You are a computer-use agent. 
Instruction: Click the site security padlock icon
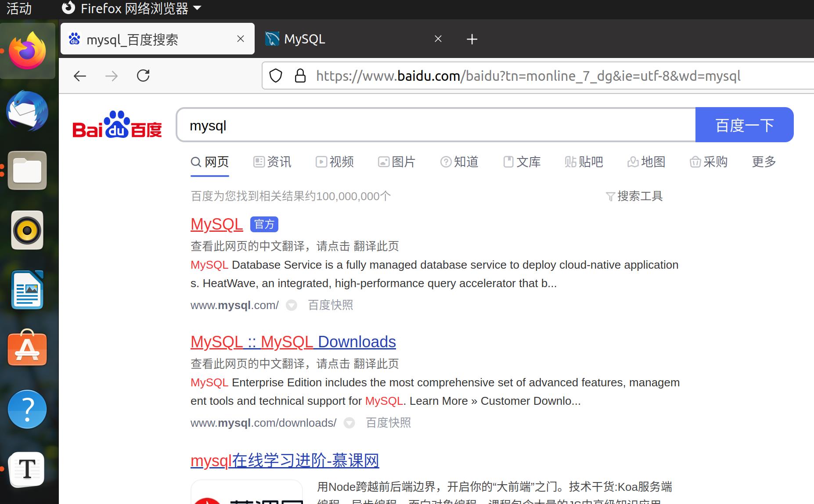[x=300, y=76]
